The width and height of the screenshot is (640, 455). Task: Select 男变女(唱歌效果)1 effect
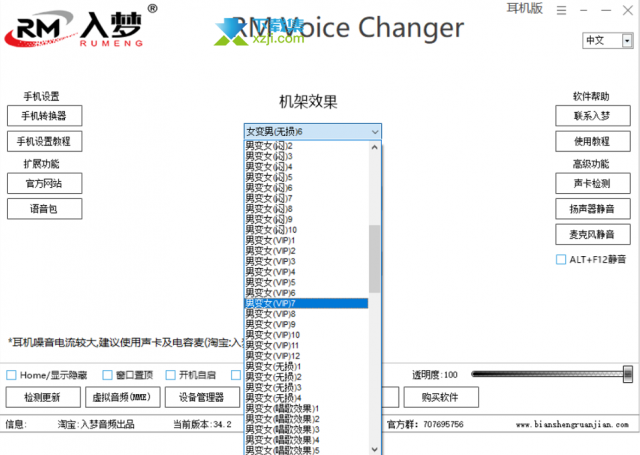click(x=306, y=408)
